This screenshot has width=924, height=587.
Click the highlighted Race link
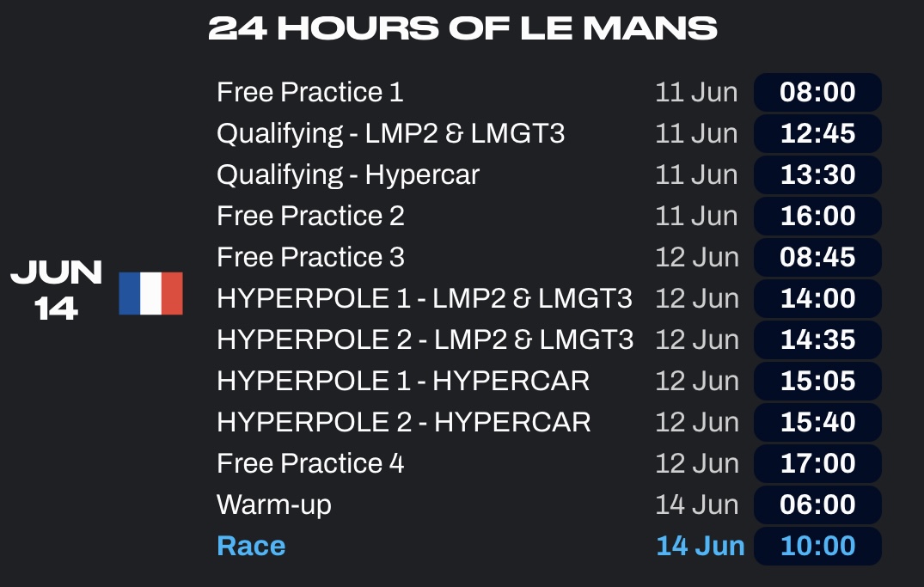(x=251, y=546)
